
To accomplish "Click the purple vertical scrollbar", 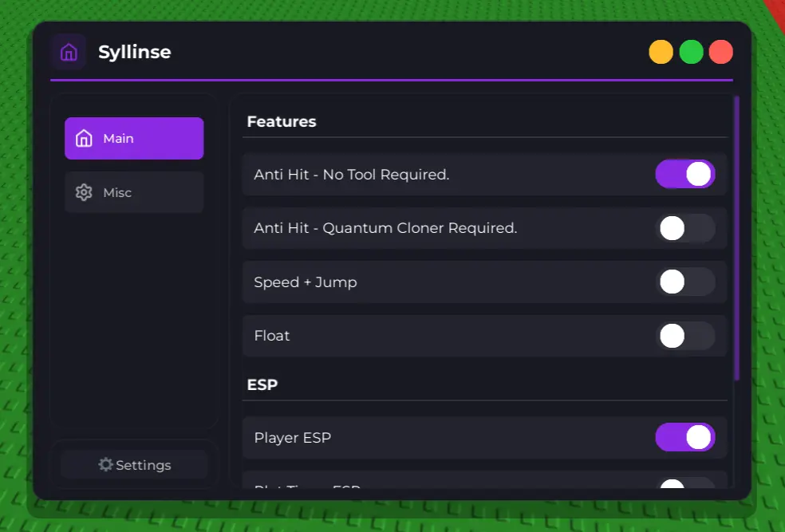I will pyautogui.click(x=736, y=238).
